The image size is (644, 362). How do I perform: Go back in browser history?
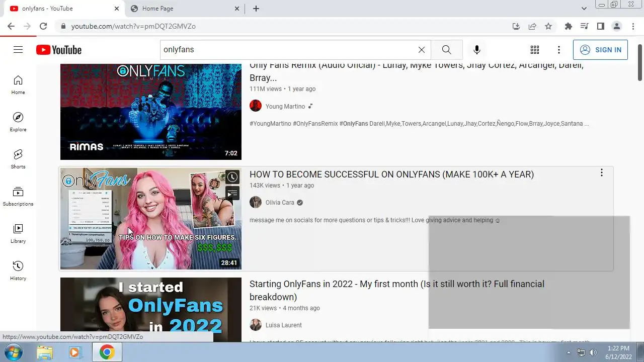11,26
